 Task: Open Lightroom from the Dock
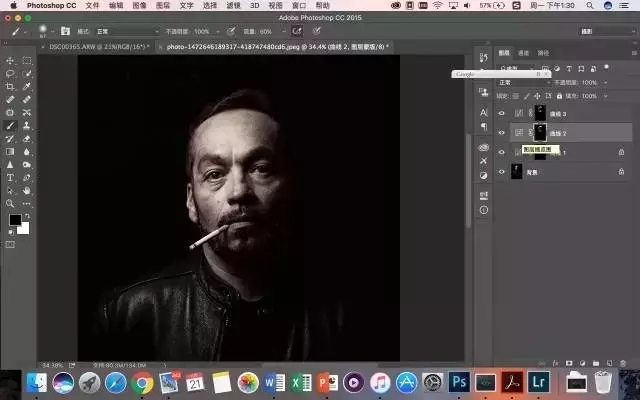click(x=540, y=382)
